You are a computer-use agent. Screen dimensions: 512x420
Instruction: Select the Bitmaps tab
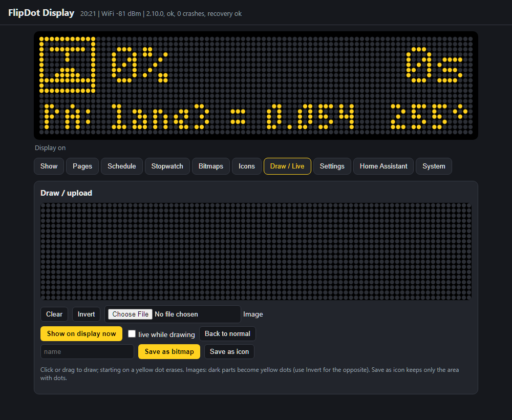211,166
